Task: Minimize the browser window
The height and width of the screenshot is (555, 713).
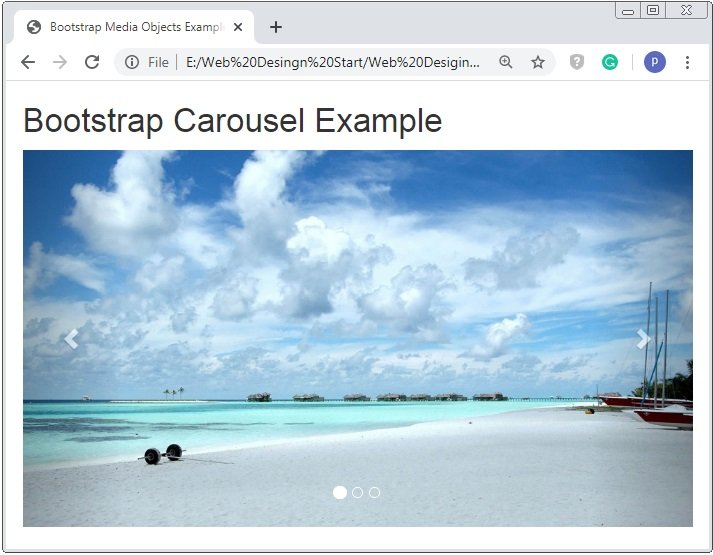Action: [x=628, y=11]
